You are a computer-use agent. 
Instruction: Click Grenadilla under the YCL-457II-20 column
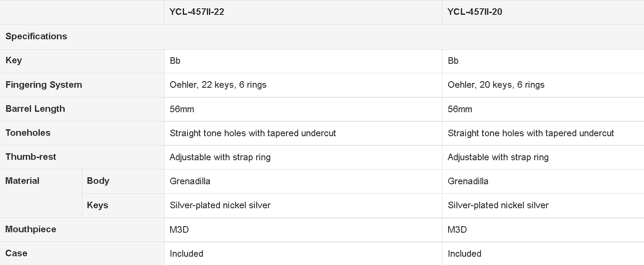tap(468, 181)
